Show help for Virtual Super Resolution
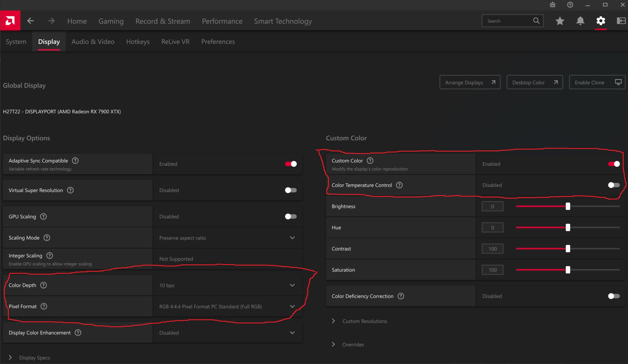 [x=70, y=190]
